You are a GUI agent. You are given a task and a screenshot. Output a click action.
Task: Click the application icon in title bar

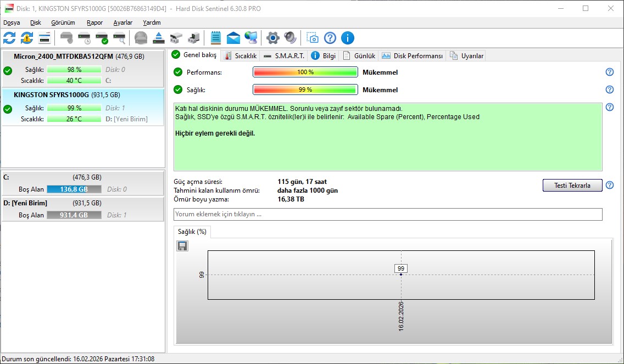tap(9, 8)
